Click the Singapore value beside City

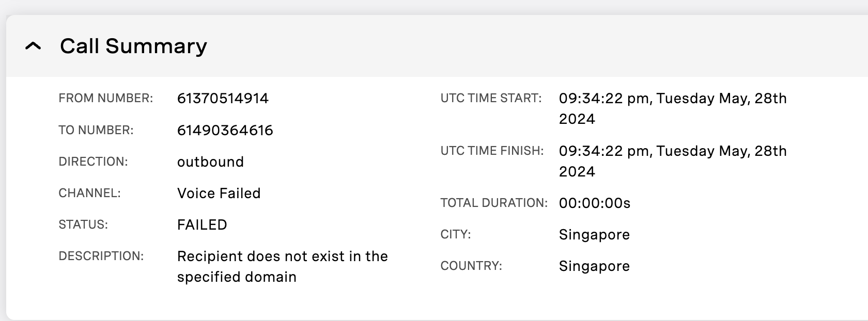pos(594,235)
